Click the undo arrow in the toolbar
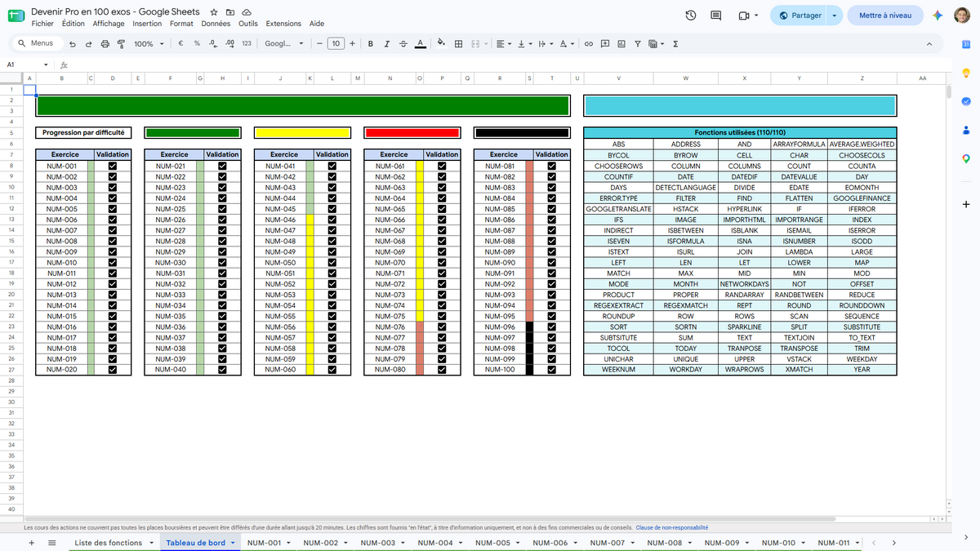Image resolution: width=980 pixels, height=551 pixels. [73, 44]
